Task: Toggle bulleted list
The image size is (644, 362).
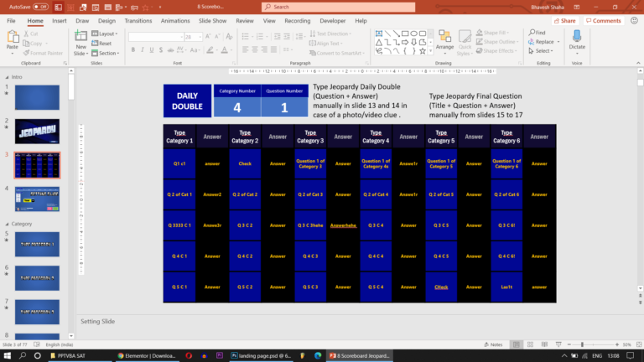Action: coord(247,37)
